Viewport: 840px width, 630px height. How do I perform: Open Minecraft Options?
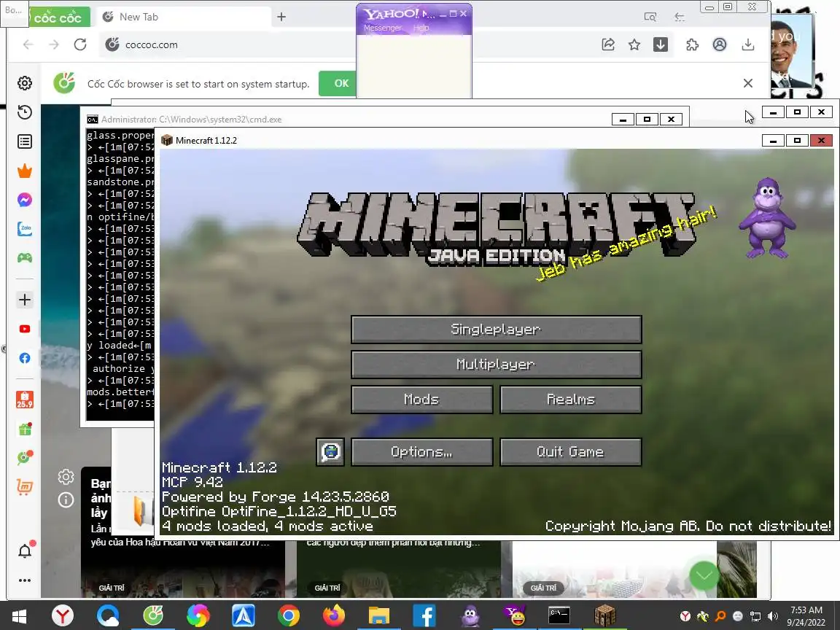(x=421, y=451)
